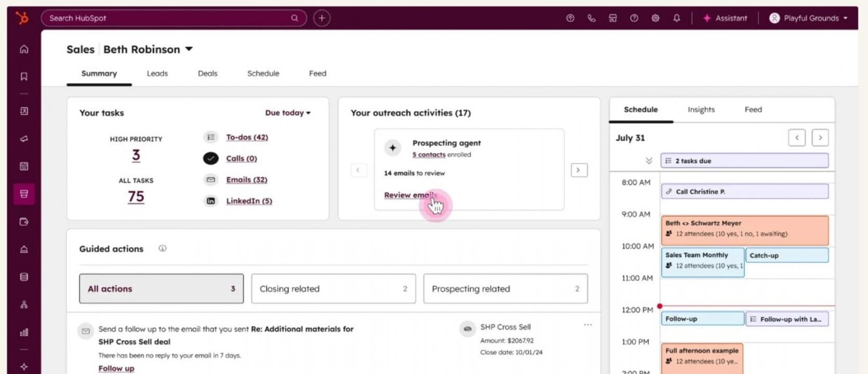The image size is (868, 374).
Task: Open the marketplace storefront icon
Action: 613,18
